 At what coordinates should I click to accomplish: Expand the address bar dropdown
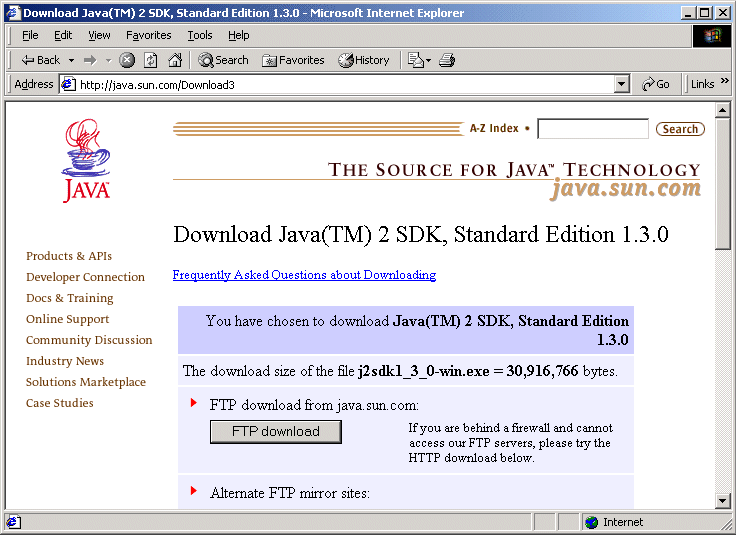[621, 84]
